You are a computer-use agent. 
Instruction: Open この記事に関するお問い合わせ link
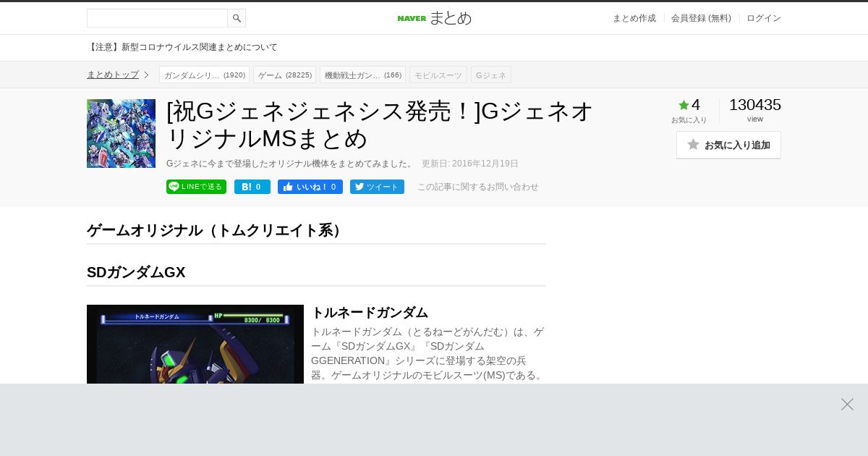tap(477, 187)
